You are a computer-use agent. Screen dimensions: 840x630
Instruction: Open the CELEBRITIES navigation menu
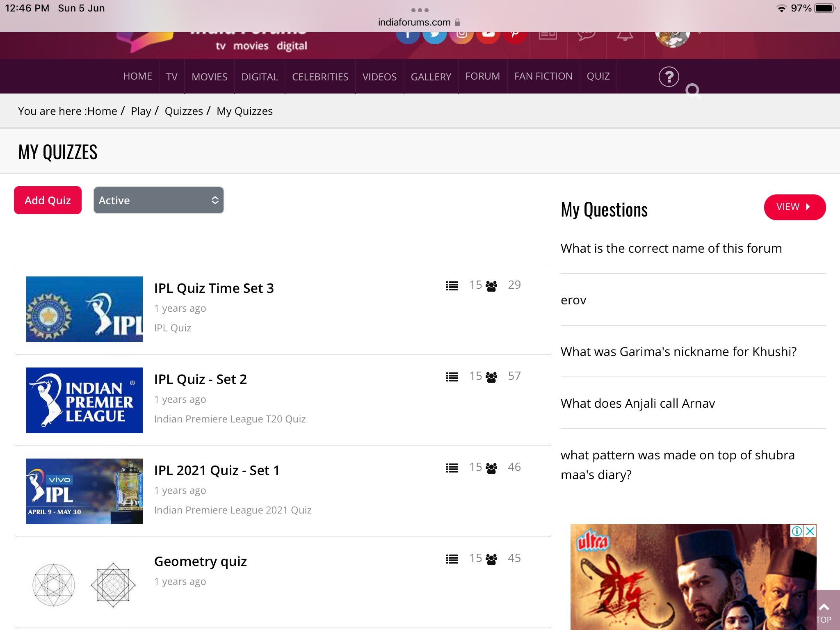320,77
